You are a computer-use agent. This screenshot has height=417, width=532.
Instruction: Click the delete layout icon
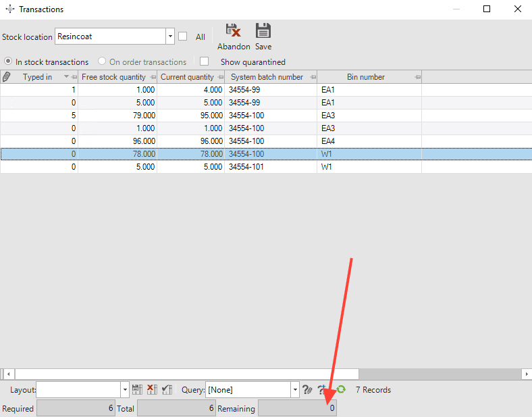[x=152, y=389]
